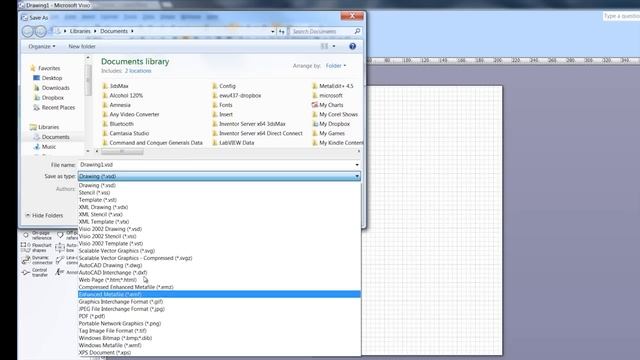Image resolution: width=640 pixels, height=360 pixels.
Task: Choose AutoCAD Drawing (*.dwg) type
Action: (220, 265)
